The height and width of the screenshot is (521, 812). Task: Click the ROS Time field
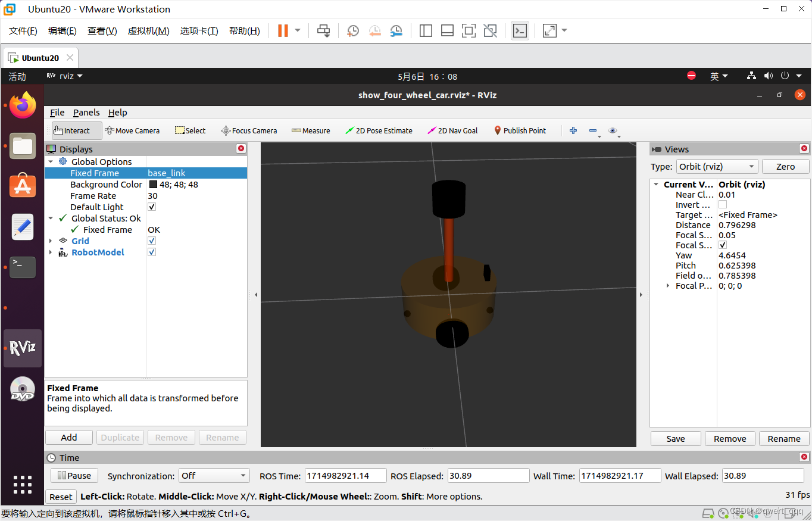pyautogui.click(x=345, y=475)
